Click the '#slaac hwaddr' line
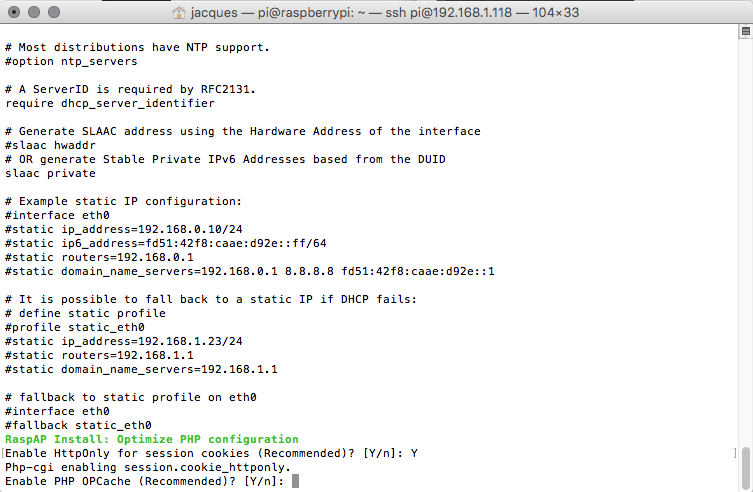Image resolution: width=753 pixels, height=492 pixels. click(x=50, y=145)
